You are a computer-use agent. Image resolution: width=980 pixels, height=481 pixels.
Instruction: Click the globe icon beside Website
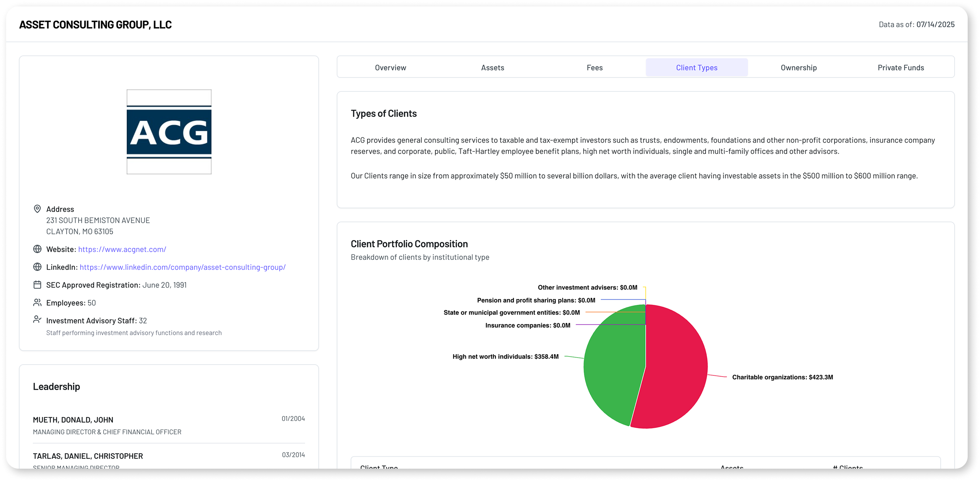coord(37,249)
